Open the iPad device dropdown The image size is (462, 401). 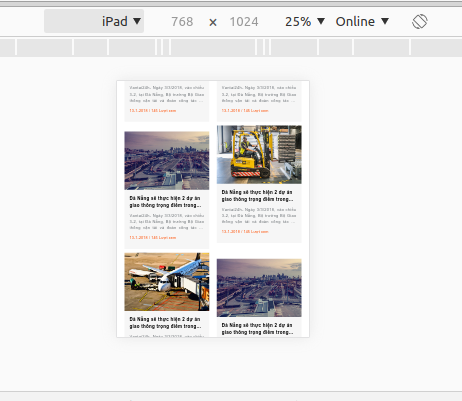tap(94, 21)
